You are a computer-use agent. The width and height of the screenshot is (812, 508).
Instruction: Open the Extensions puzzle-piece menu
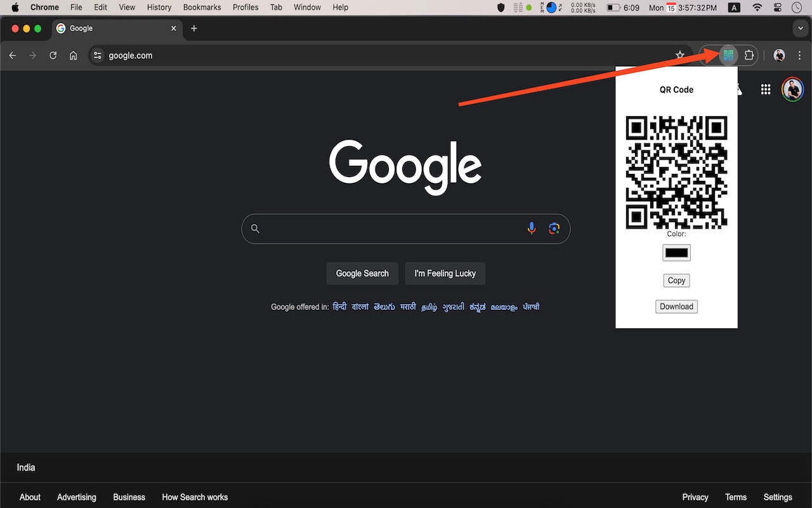(749, 55)
